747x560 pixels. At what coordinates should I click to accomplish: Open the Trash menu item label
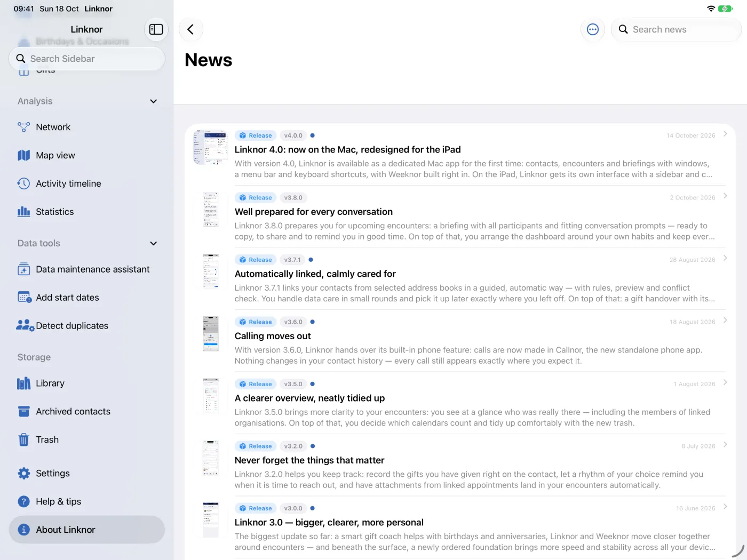point(47,440)
